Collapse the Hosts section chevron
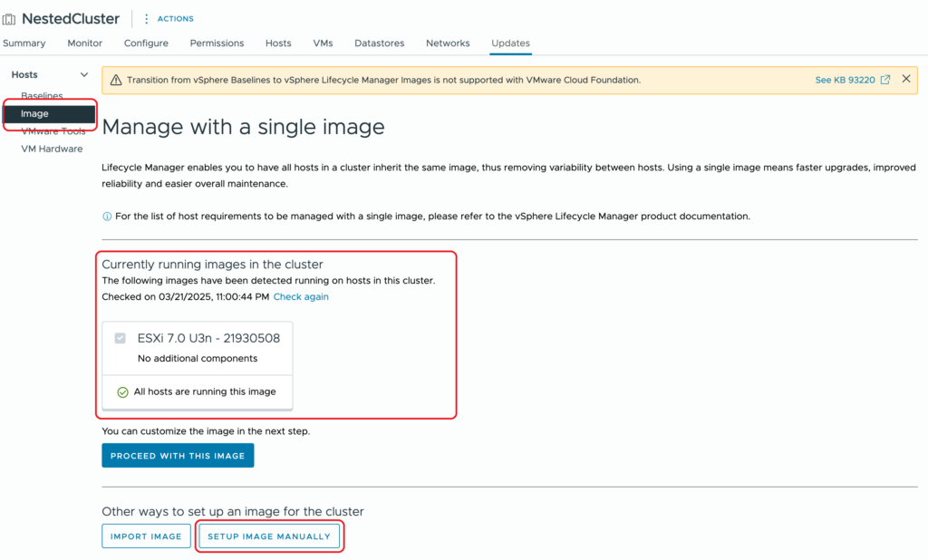 pos(84,75)
